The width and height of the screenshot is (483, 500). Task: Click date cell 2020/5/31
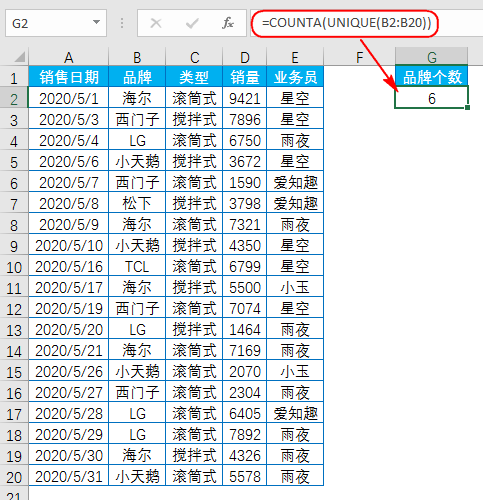[x=69, y=475]
